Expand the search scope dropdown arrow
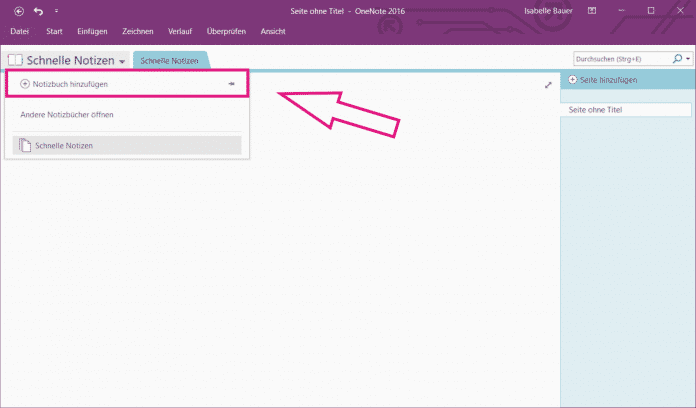This screenshot has width=696, height=408. click(x=688, y=59)
